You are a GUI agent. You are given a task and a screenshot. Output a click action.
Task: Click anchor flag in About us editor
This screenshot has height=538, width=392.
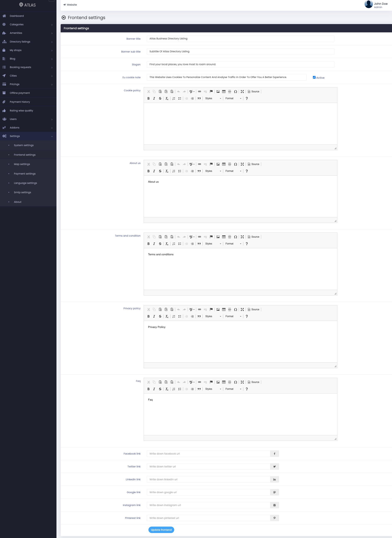click(211, 164)
